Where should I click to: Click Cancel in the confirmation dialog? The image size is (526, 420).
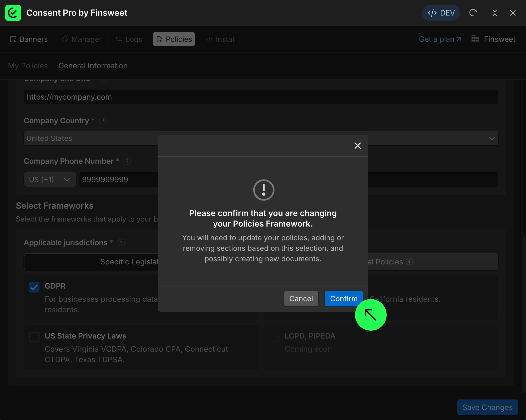pos(301,299)
